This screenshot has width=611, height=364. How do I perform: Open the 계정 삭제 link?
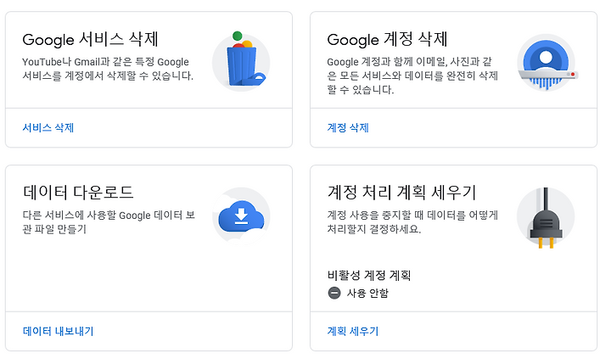(348, 128)
